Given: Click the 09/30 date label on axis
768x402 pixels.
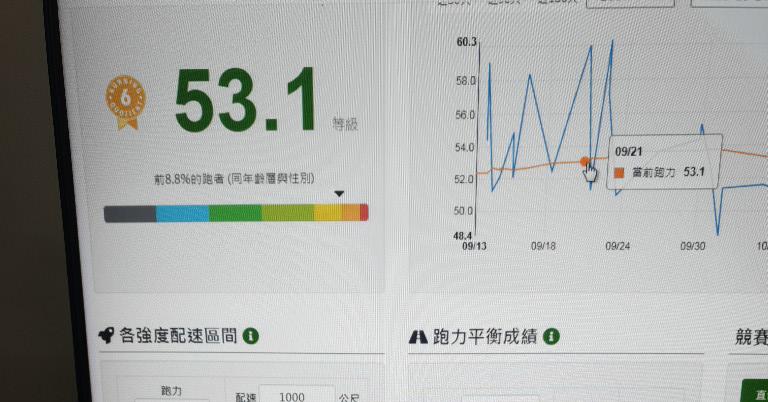Looking at the screenshot, I should coord(693,246).
